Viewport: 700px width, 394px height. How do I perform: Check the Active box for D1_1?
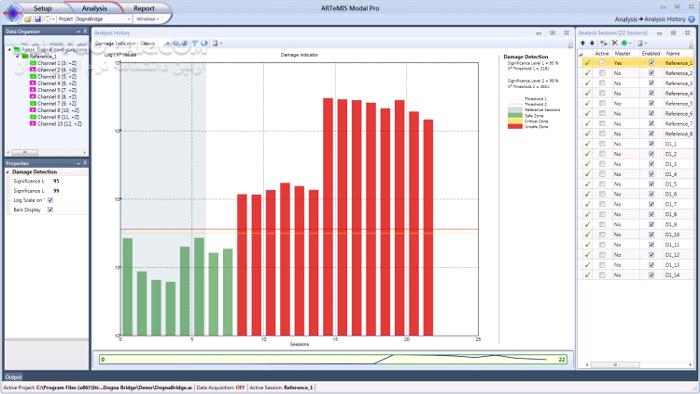(x=602, y=144)
